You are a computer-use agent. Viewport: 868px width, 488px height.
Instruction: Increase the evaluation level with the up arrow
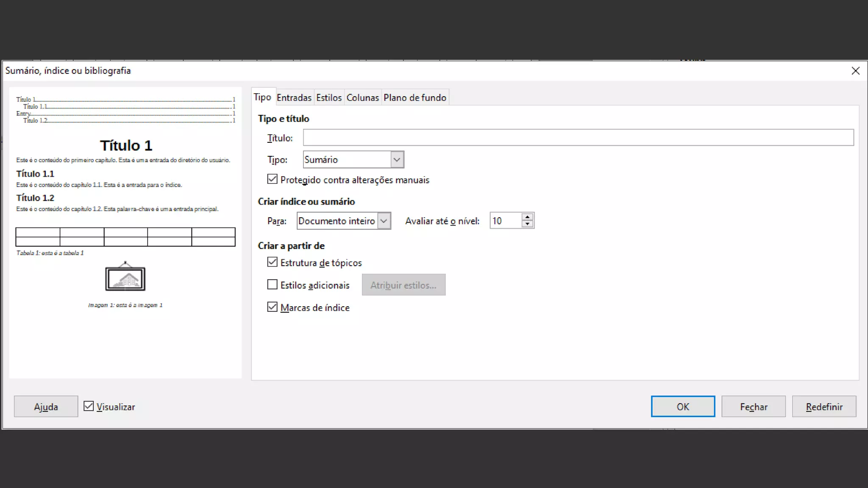(x=527, y=217)
